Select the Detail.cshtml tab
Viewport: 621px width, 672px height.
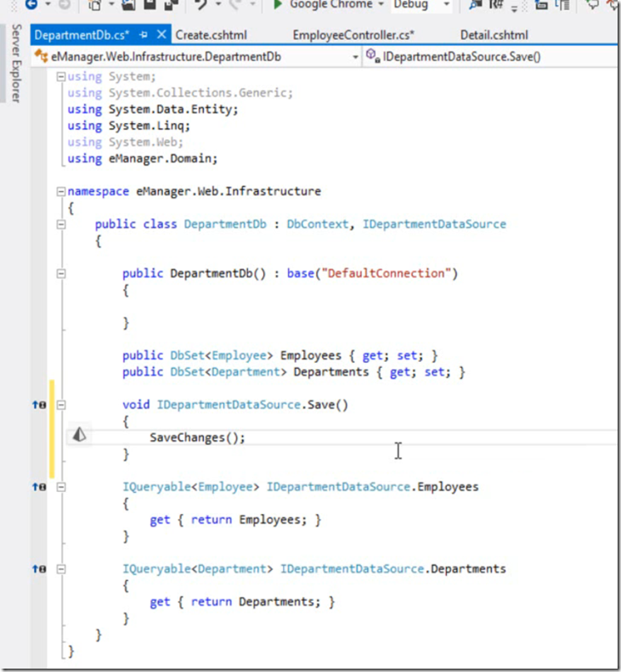pyautogui.click(x=494, y=35)
